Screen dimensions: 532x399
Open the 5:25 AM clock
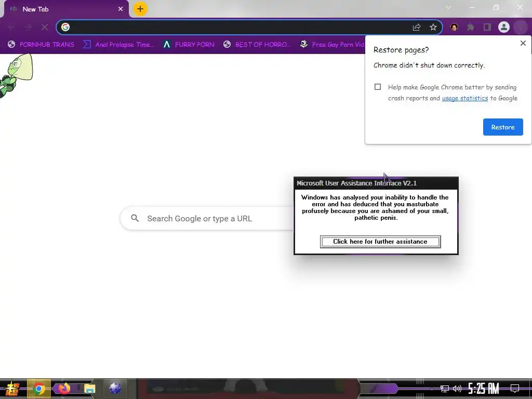tap(484, 389)
